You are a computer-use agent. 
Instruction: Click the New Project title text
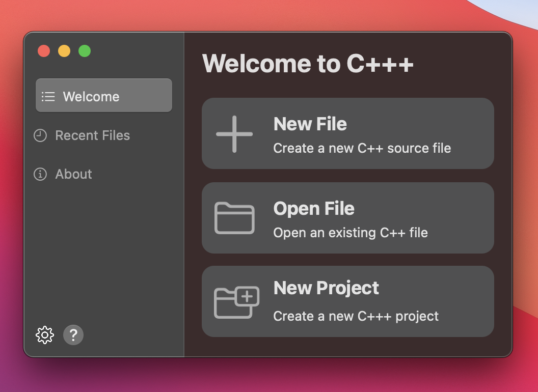tap(326, 288)
